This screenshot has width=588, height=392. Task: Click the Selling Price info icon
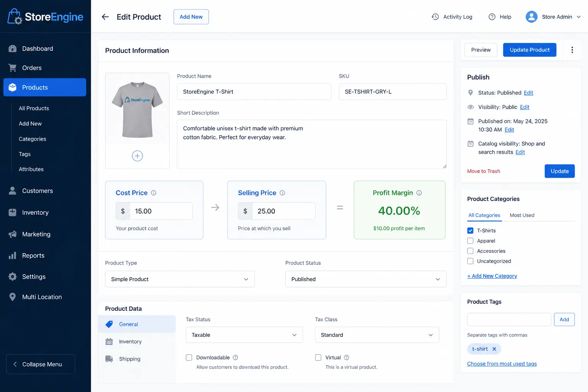pos(282,193)
